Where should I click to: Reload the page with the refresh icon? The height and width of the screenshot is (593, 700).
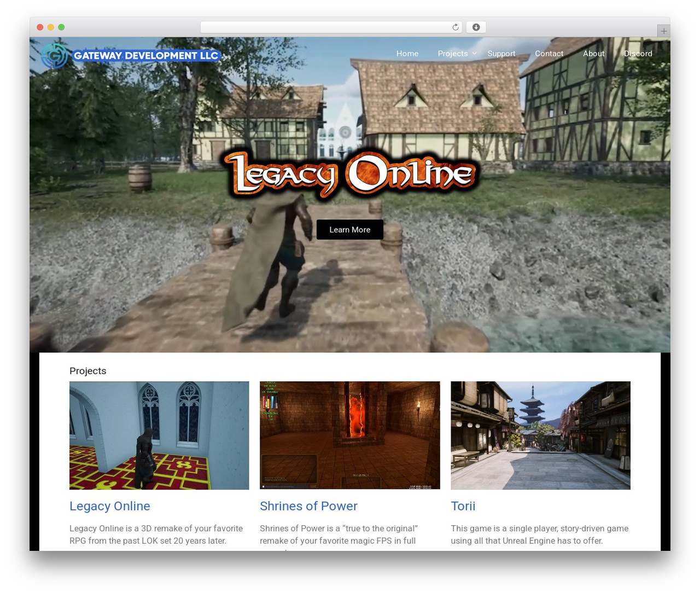(x=456, y=27)
